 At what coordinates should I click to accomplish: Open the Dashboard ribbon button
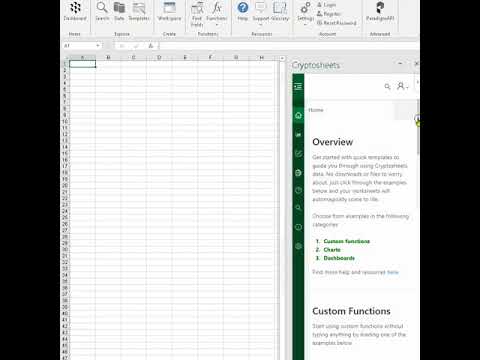pyautogui.click(x=75, y=11)
